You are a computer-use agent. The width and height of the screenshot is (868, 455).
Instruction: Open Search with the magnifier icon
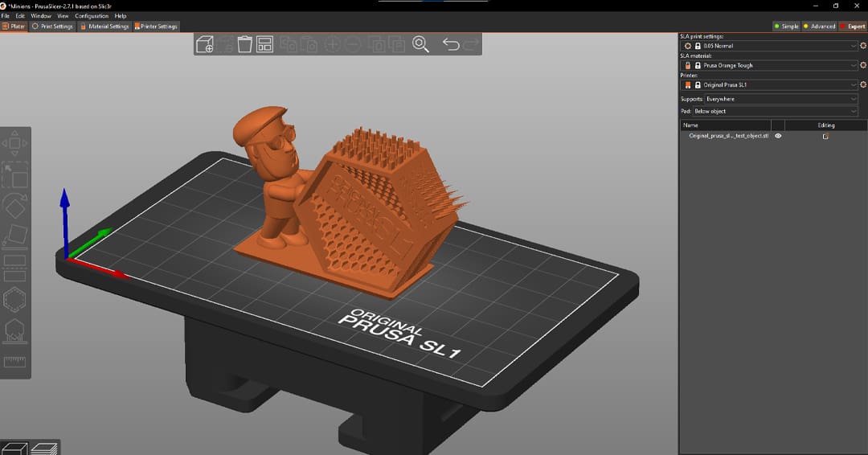coord(420,44)
